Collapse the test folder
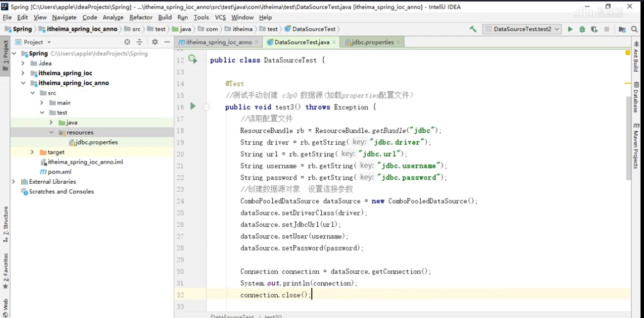The height and width of the screenshot is (318, 644). pyautogui.click(x=42, y=113)
